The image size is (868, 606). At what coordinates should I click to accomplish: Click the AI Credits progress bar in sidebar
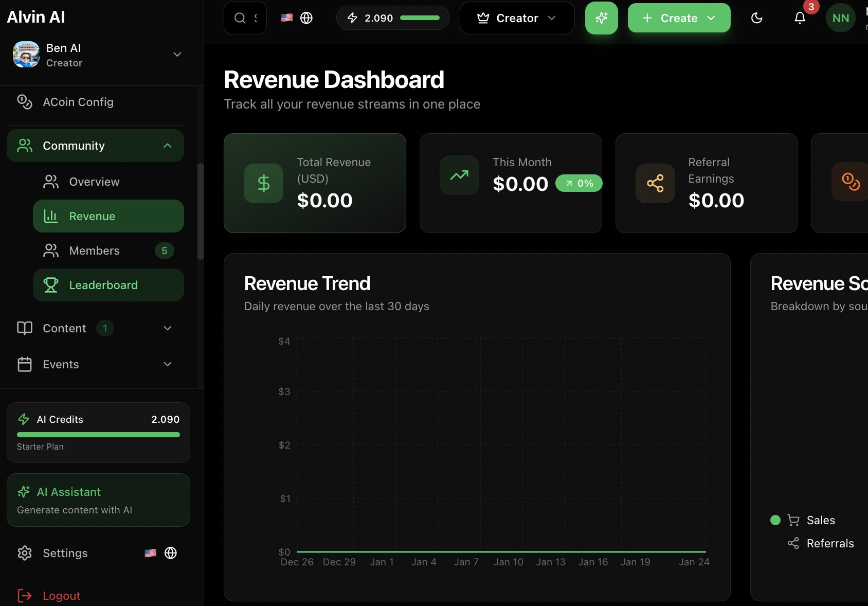point(98,435)
